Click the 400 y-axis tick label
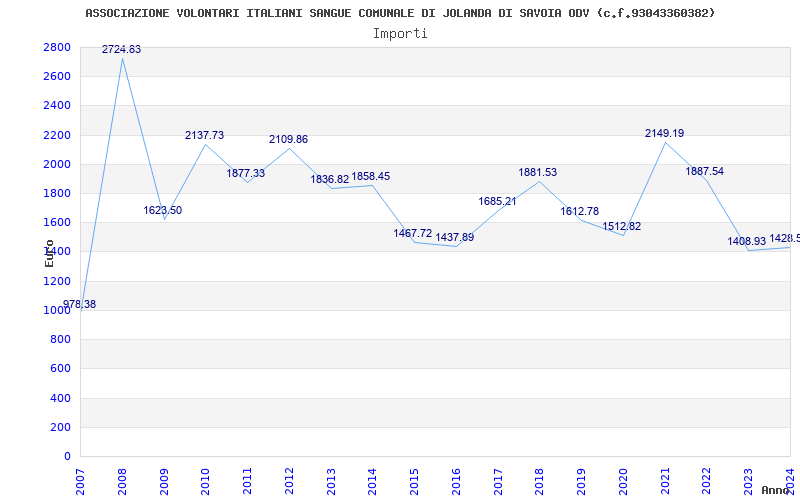800x500 pixels. point(60,398)
